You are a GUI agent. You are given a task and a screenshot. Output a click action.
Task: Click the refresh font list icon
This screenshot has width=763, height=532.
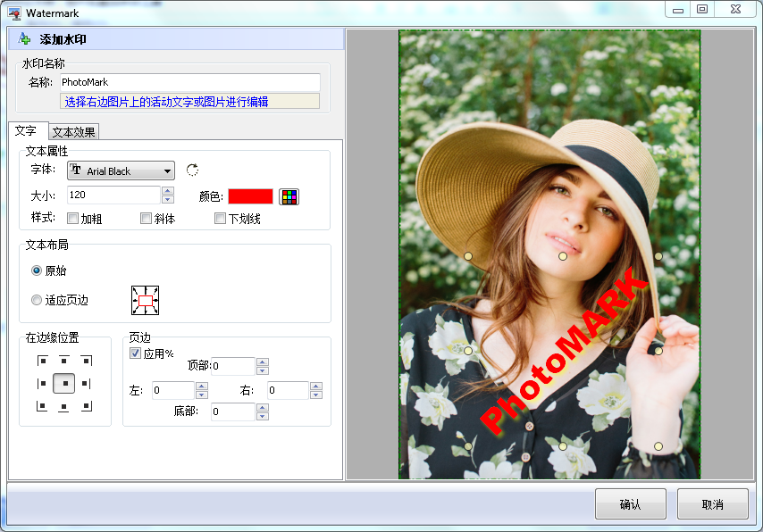192,170
